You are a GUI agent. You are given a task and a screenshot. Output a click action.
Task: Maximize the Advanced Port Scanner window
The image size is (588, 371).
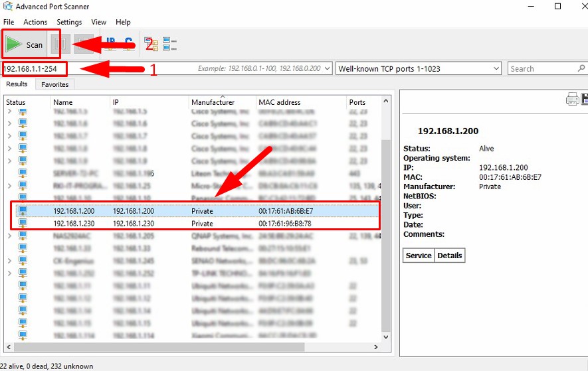pos(557,7)
